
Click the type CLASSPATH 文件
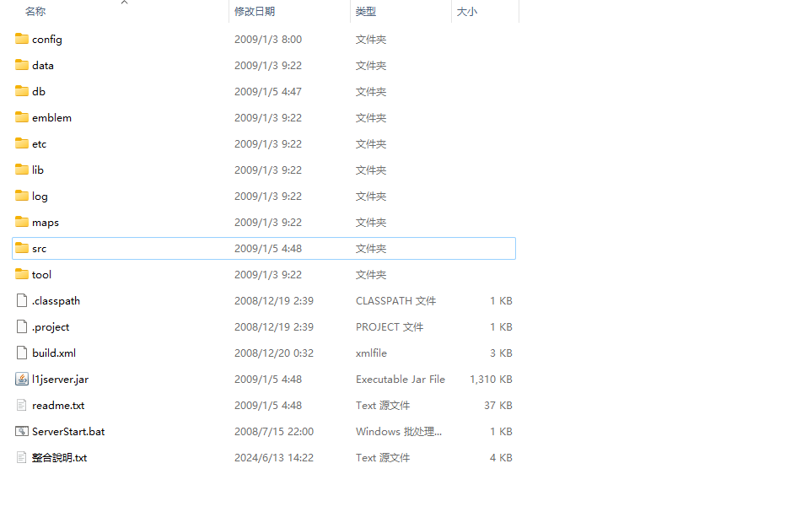point(395,301)
